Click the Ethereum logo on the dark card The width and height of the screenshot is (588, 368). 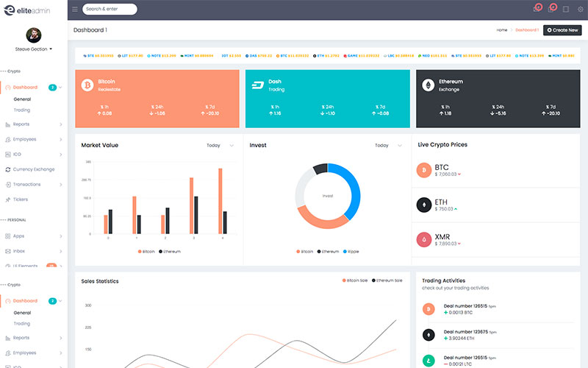pos(429,85)
